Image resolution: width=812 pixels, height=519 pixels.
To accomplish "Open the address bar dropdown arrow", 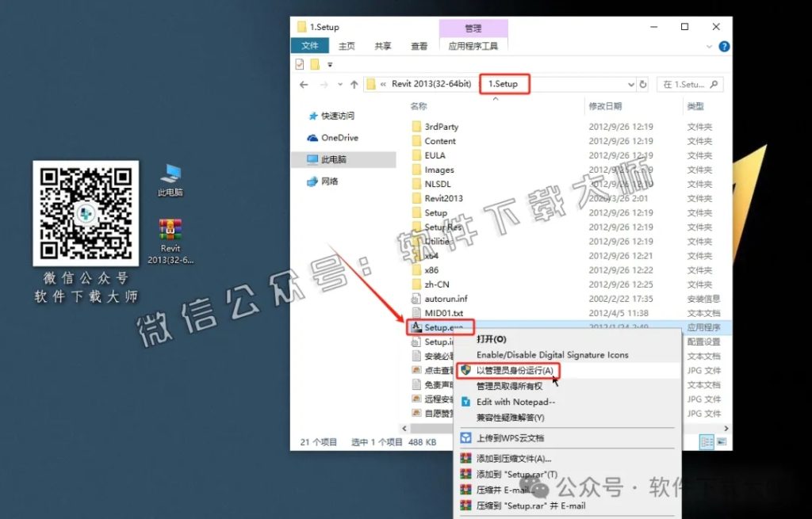I will tap(631, 83).
